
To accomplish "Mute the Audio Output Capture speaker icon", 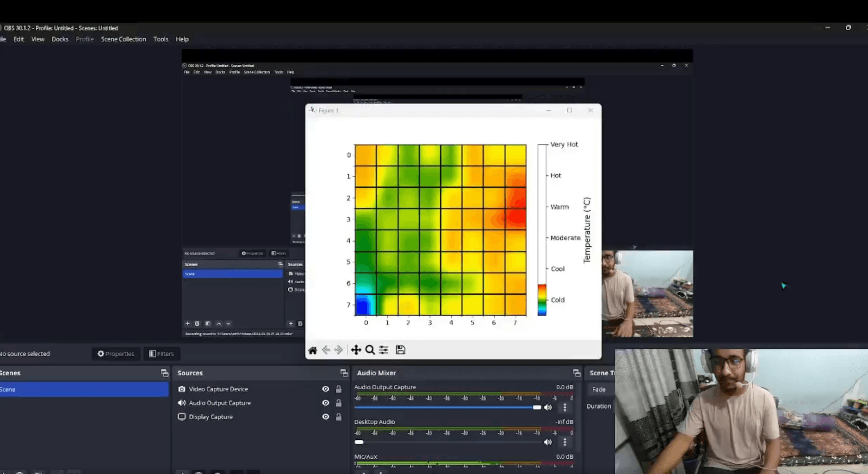I will tap(548, 407).
